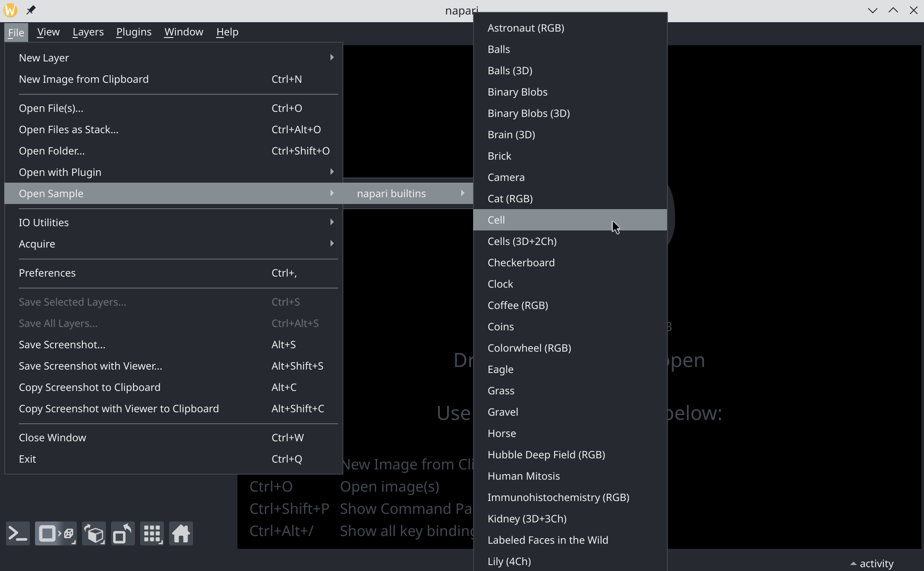This screenshot has height=571, width=924.
Task: Choose Save Screenshot from the menu
Action: pyautogui.click(x=62, y=344)
